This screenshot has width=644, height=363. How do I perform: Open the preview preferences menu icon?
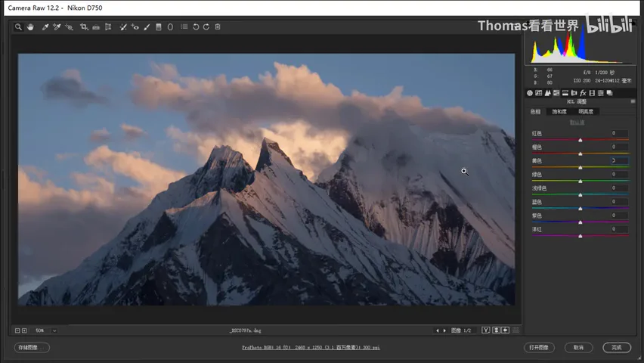click(x=516, y=330)
